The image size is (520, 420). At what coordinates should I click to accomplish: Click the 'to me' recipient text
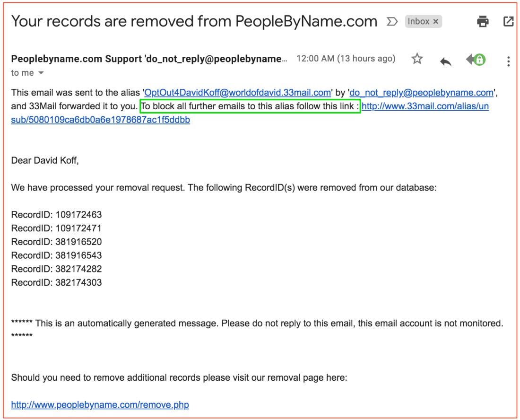tap(22, 73)
